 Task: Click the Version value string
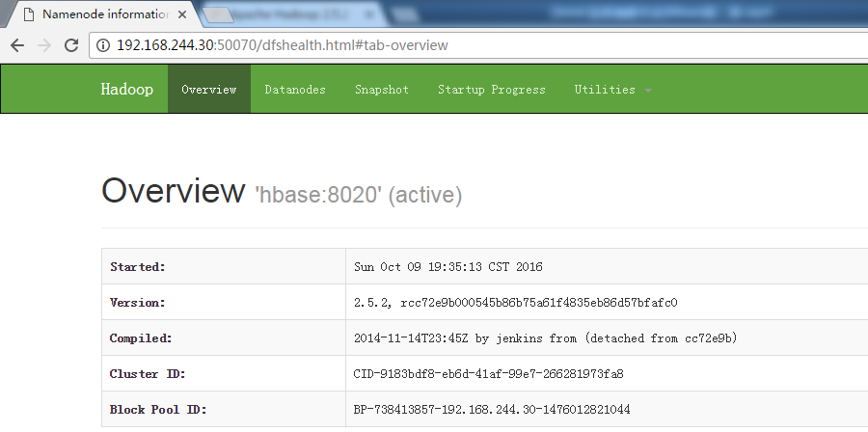point(515,303)
